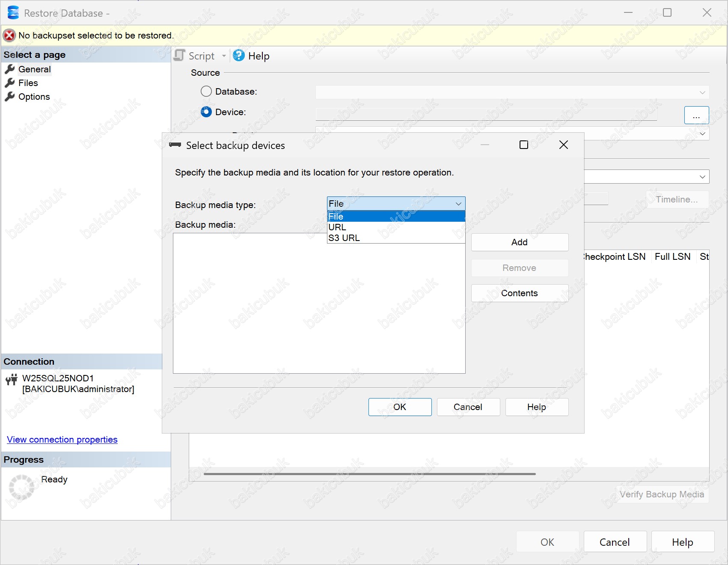This screenshot has height=565, width=728.
Task: Click the wrench icon beside Options
Action: click(10, 97)
